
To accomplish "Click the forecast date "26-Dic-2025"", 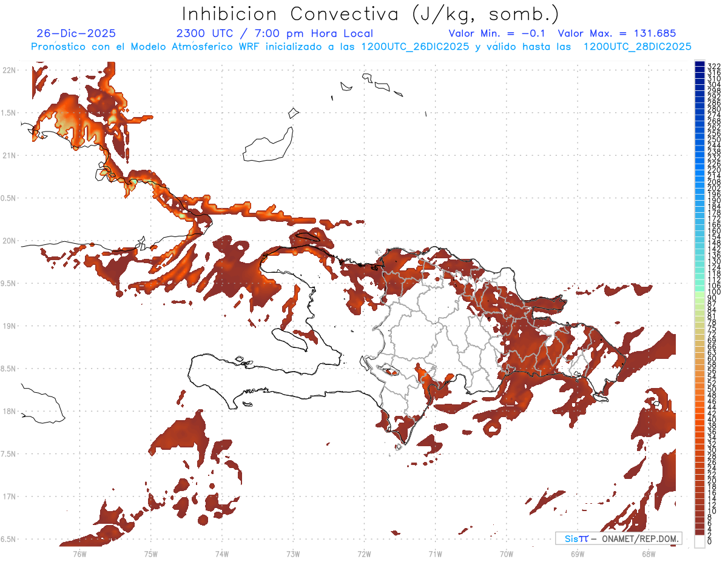I will (76, 33).
